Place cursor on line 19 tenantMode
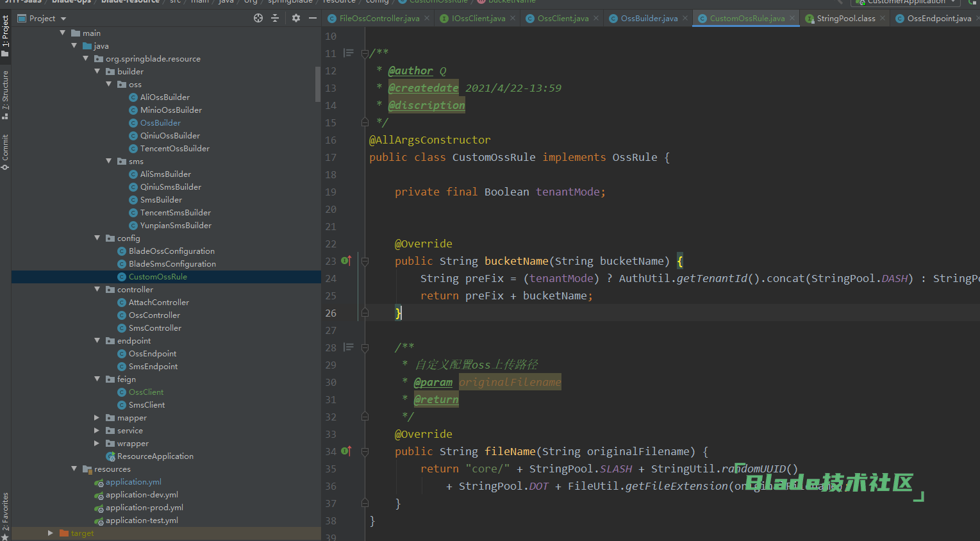The width and height of the screenshot is (980, 541). click(x=567, y=192)
